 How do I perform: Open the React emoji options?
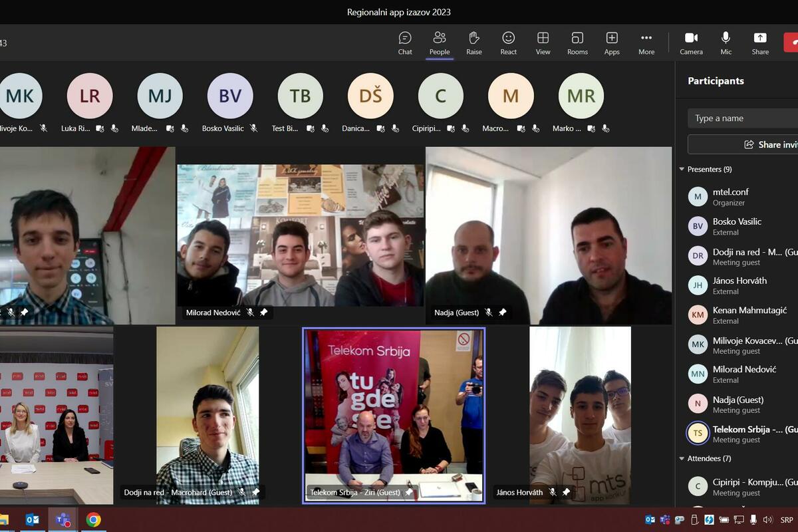coord(509,43)
